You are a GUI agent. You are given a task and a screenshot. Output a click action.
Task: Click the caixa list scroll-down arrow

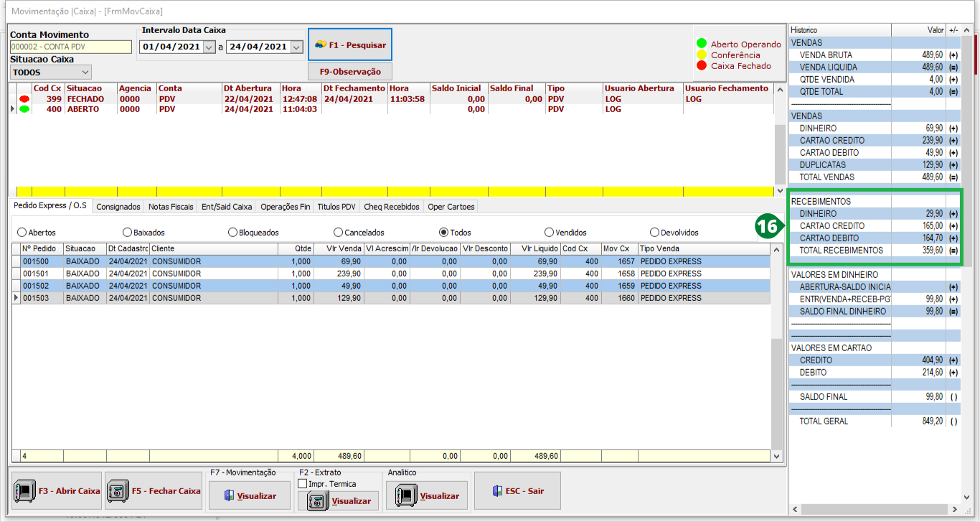[781, 191]
